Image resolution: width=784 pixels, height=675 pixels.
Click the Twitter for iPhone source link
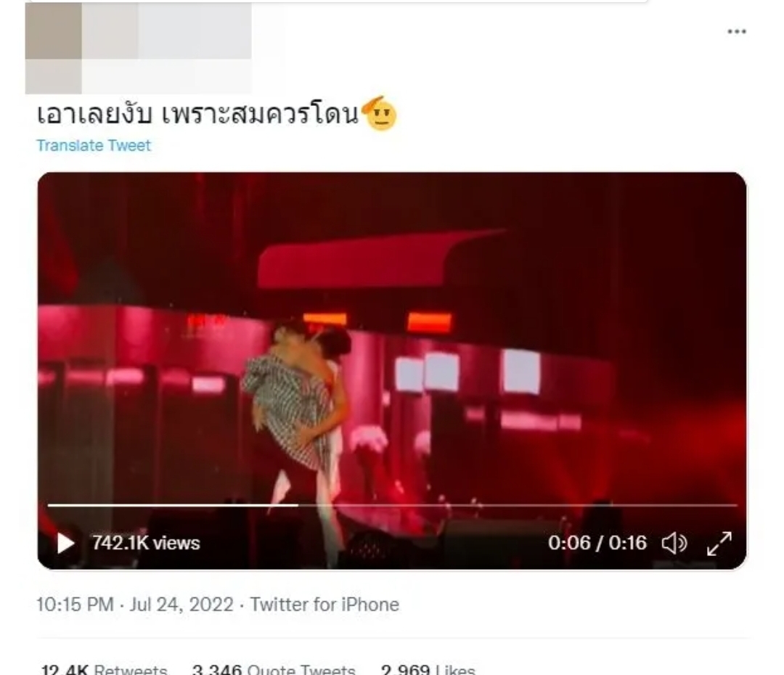coord(325,605)
